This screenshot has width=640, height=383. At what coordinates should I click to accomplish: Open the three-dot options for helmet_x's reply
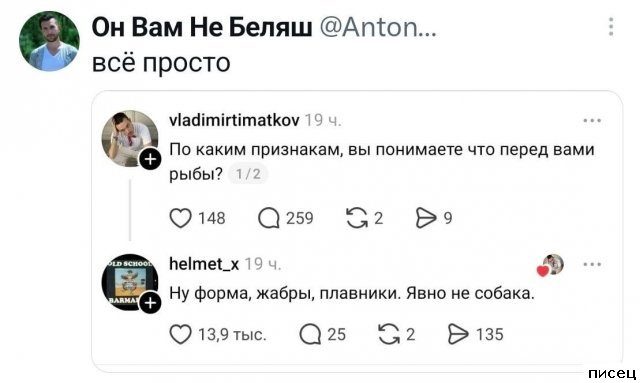coord(592,264)
